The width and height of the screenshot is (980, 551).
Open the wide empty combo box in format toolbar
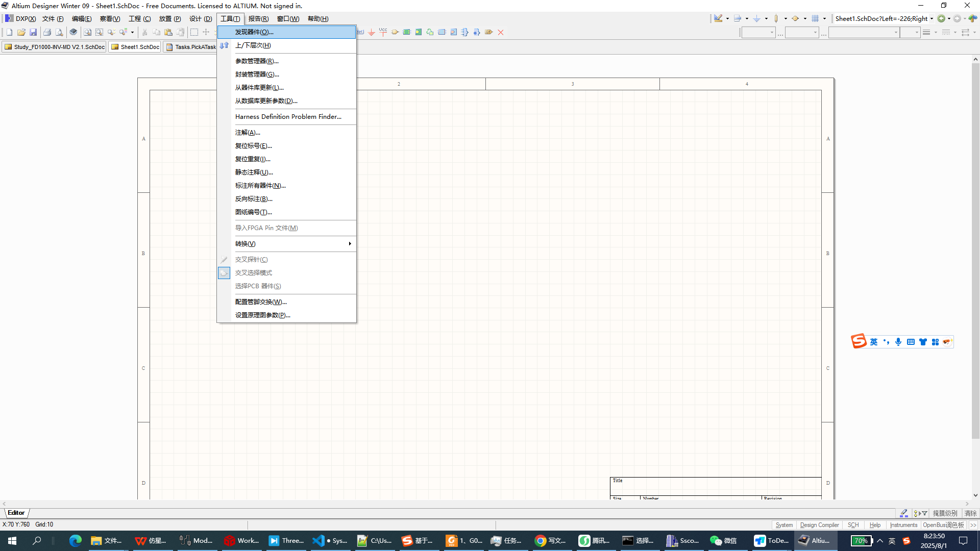(x=864, y=33)
